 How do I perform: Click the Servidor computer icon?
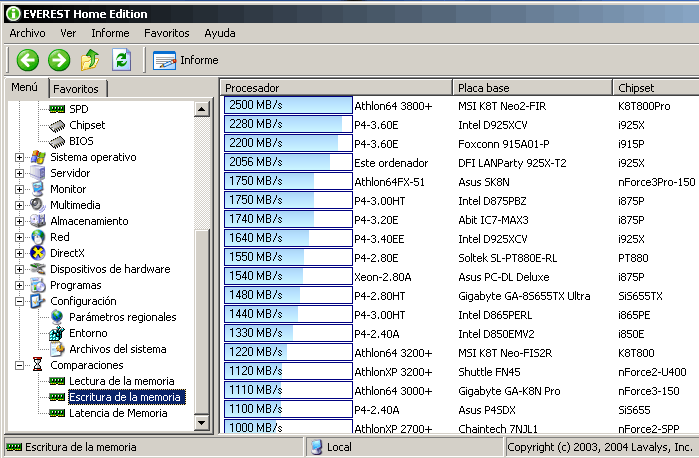[x=37, y=173]
